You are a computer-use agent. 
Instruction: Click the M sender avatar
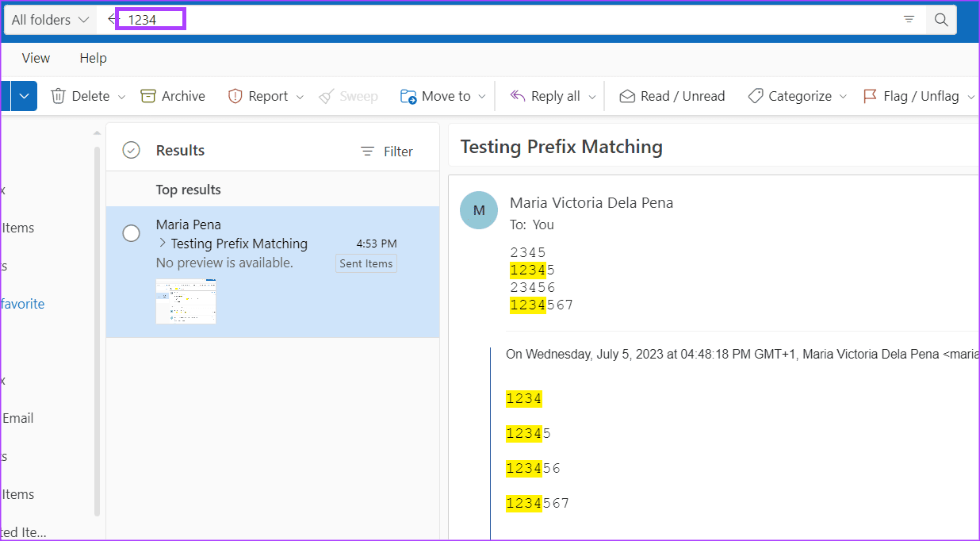(479, 210)
